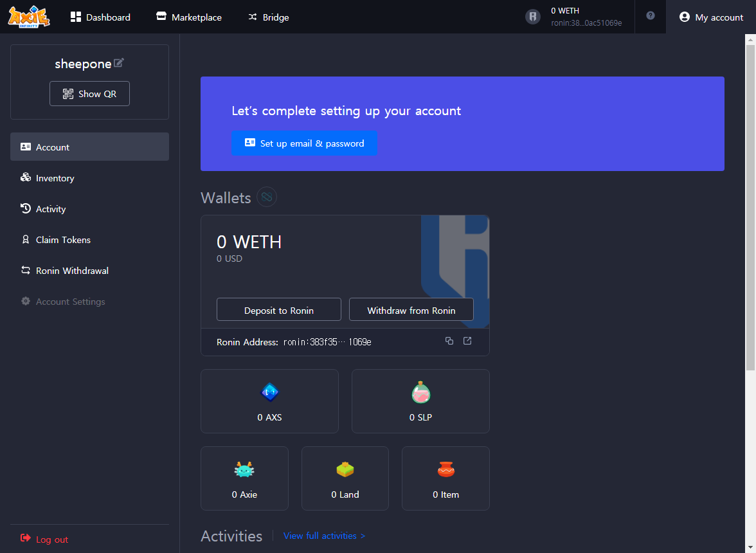Go to the Marketplace
The height and width of the screenshot is (553, 756).
pos(189,17)
